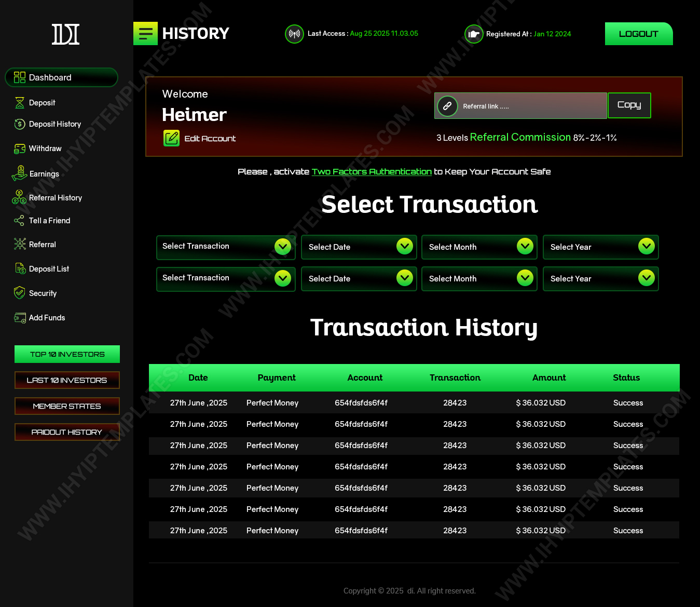This screenshot has height=607, width=700.
Task: Click the Registered At pointing-hand icon
Action: click(x=473, y=34)
